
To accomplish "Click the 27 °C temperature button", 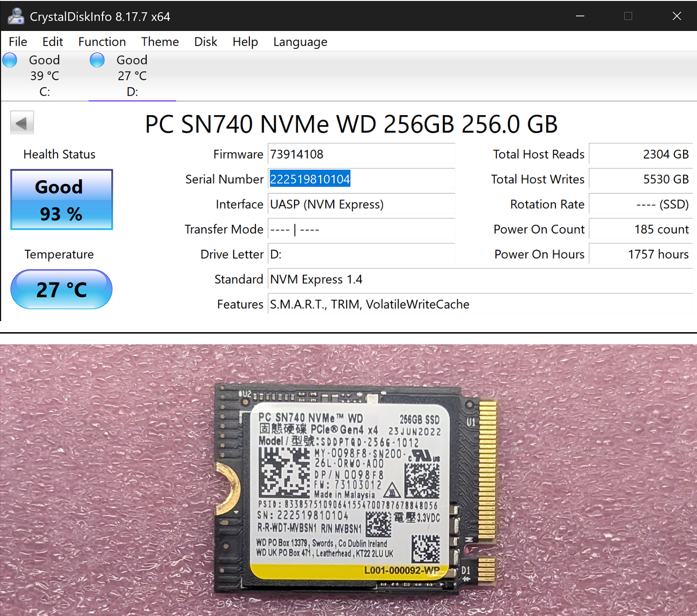I will click(x=62, y=289).
